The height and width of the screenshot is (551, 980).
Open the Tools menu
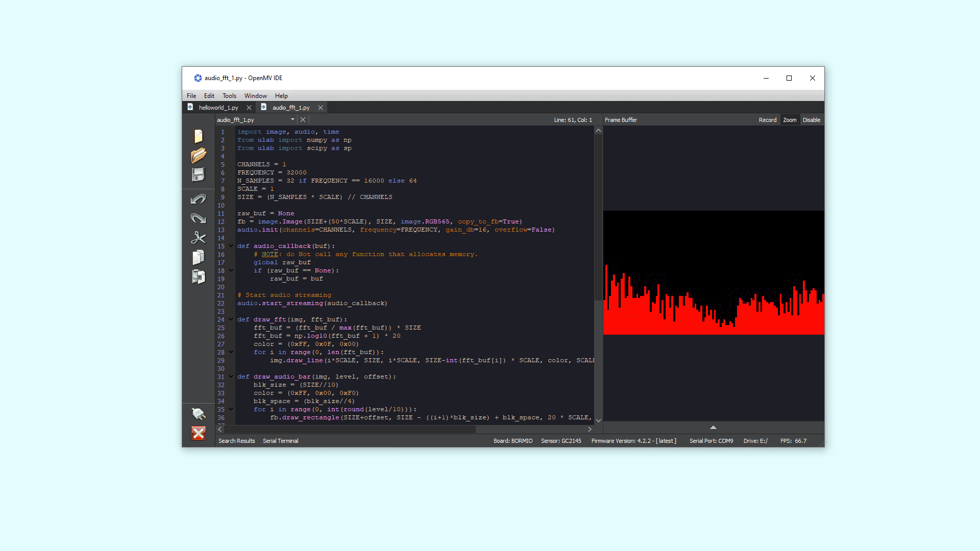(x=229, y=96)
